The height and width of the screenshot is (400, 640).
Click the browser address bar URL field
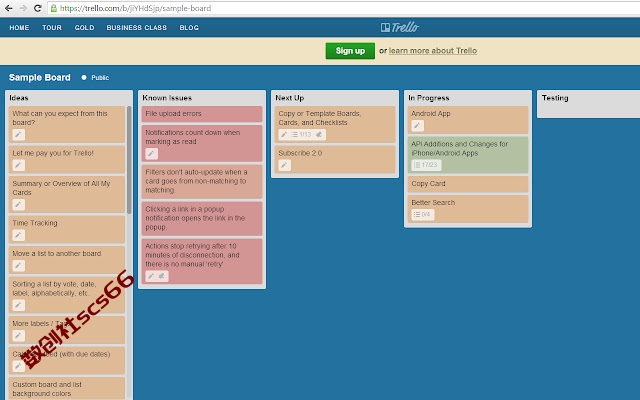(x=343, y=8)
